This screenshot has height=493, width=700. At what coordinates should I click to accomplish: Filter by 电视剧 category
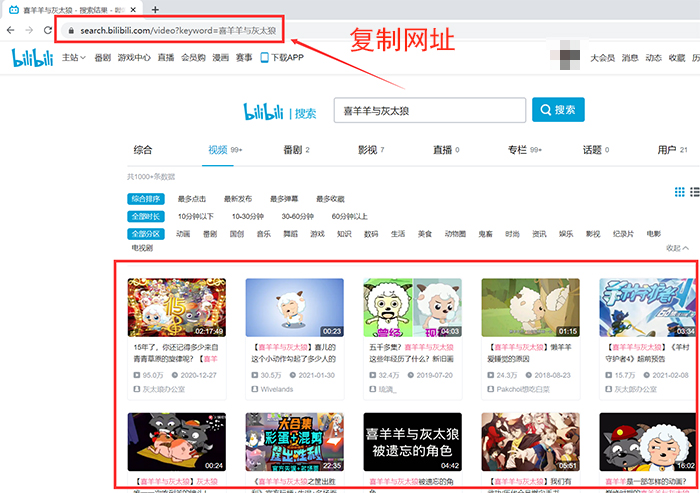pyautogui.click(x=142, y=248)
